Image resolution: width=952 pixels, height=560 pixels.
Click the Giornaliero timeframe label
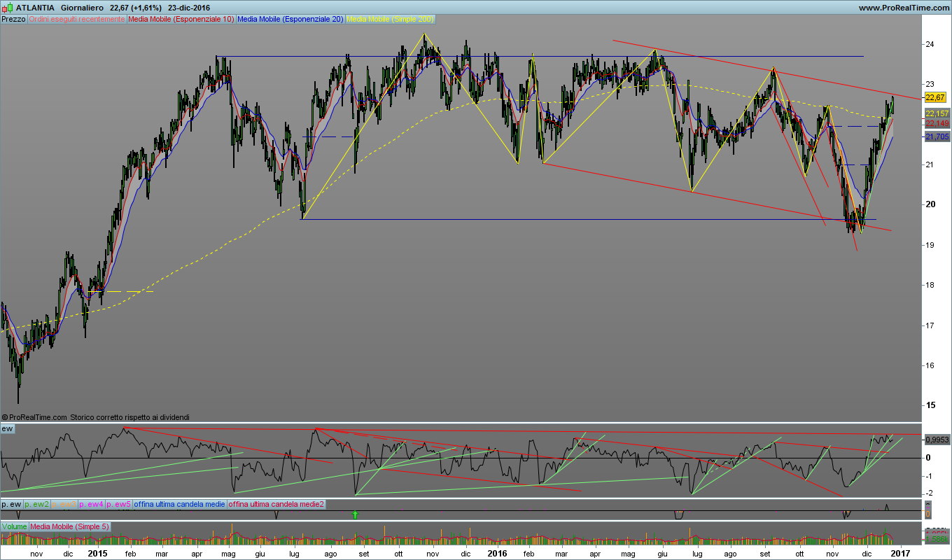[83, 8]
